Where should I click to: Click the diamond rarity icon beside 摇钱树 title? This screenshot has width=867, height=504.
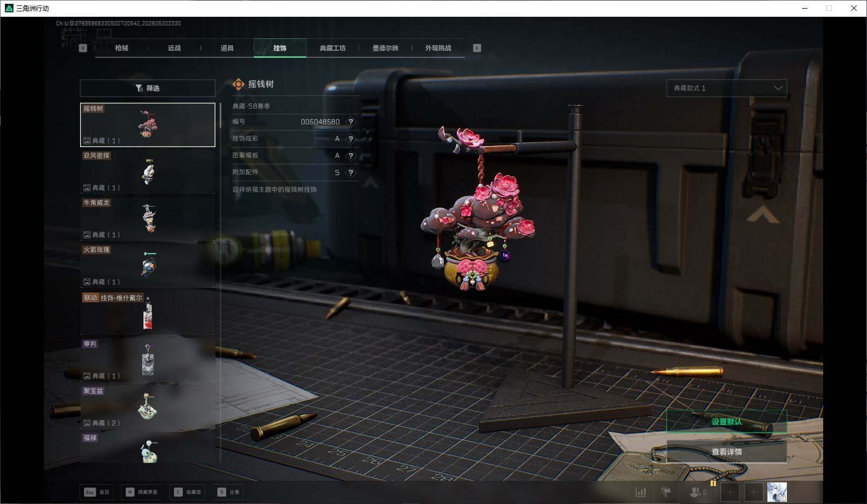point(238,84)
